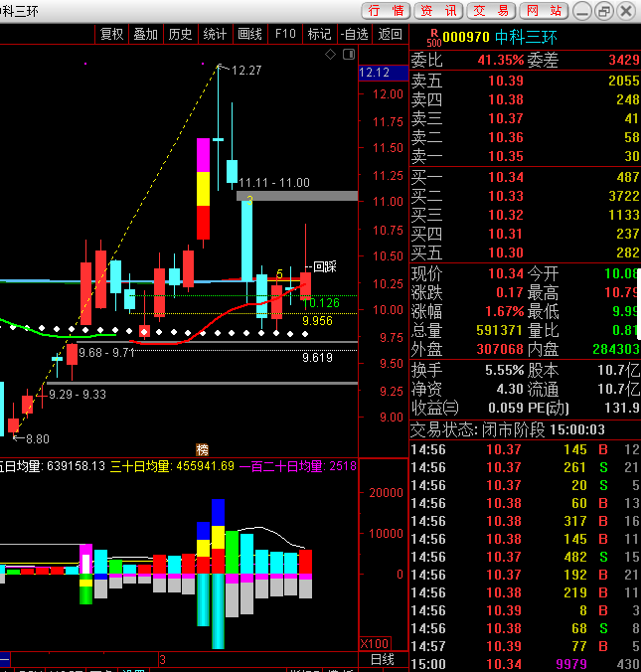Click the 净资 4.30 value
641x672 pixels.
tap(510, 389)
